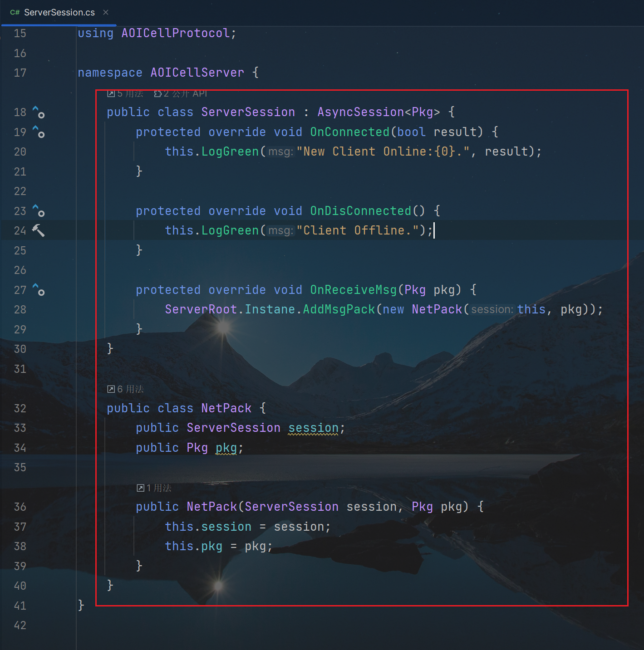The width and height of the screenshot is (644, 650).
Task: Select line number 32 in the gutter
Action: [x=20, y=408]
